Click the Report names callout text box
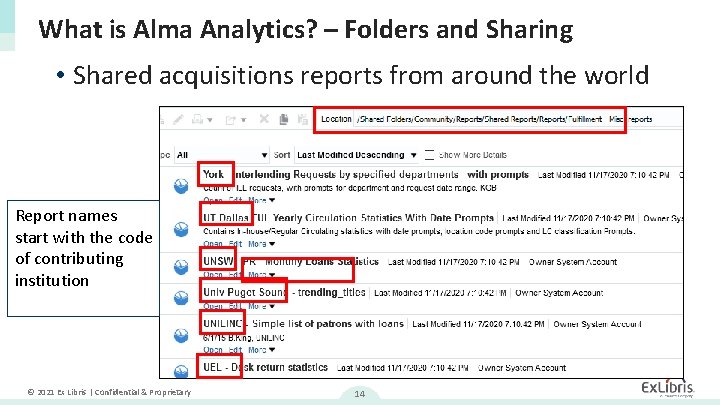This screenshot has width=720, height=405. 84,258
